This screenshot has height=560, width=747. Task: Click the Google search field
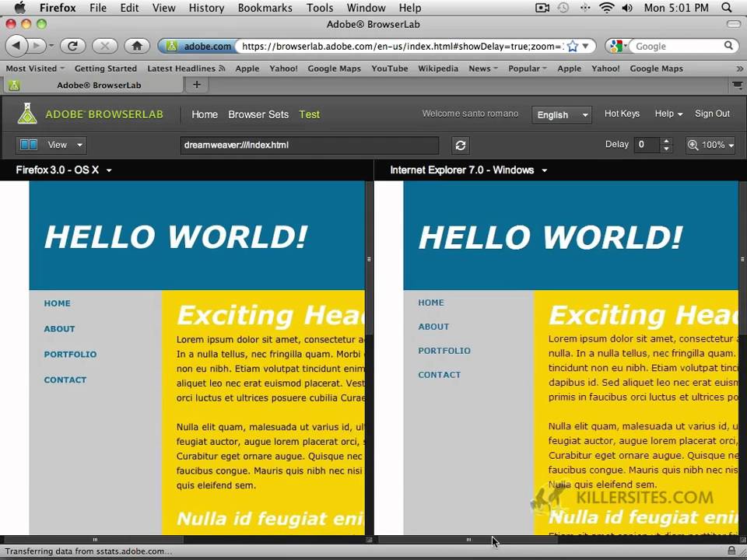[678, 46]
